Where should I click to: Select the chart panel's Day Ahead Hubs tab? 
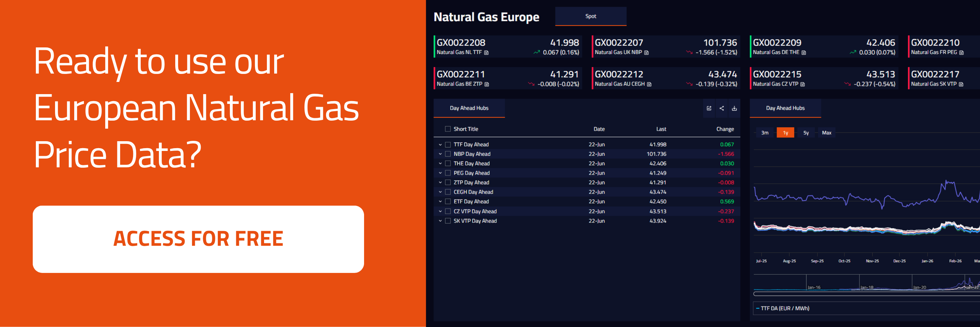(x=785, y=108)
